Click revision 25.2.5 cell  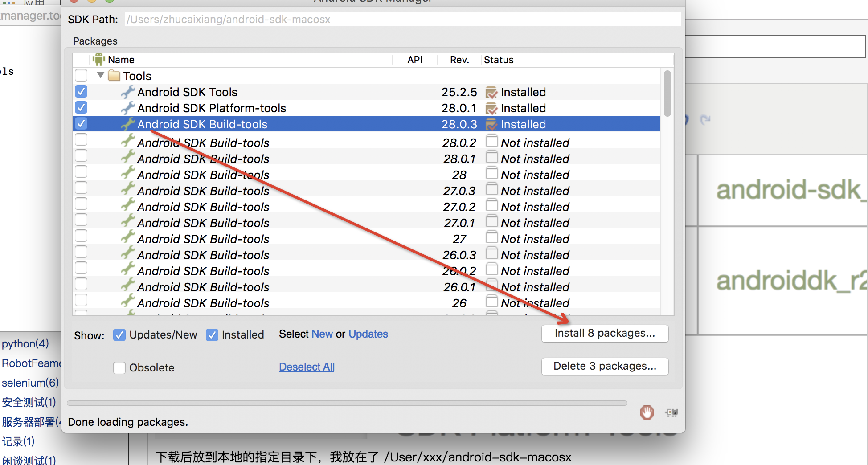[459, 92]
